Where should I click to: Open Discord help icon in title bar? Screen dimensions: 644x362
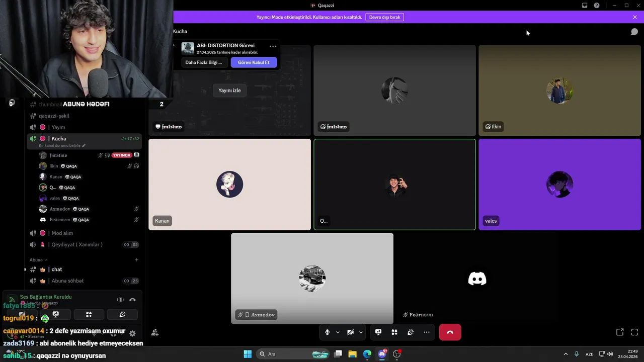[x=597, y=6]
